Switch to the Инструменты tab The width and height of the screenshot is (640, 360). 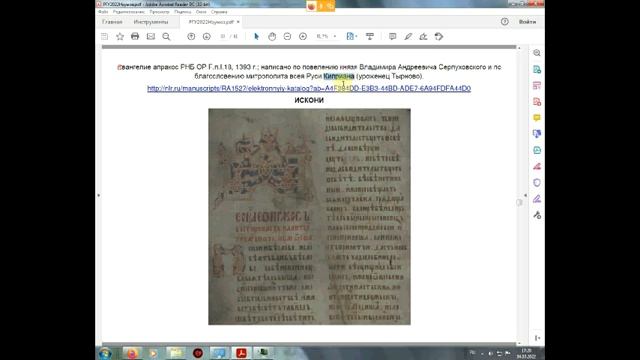coord(151,22)
